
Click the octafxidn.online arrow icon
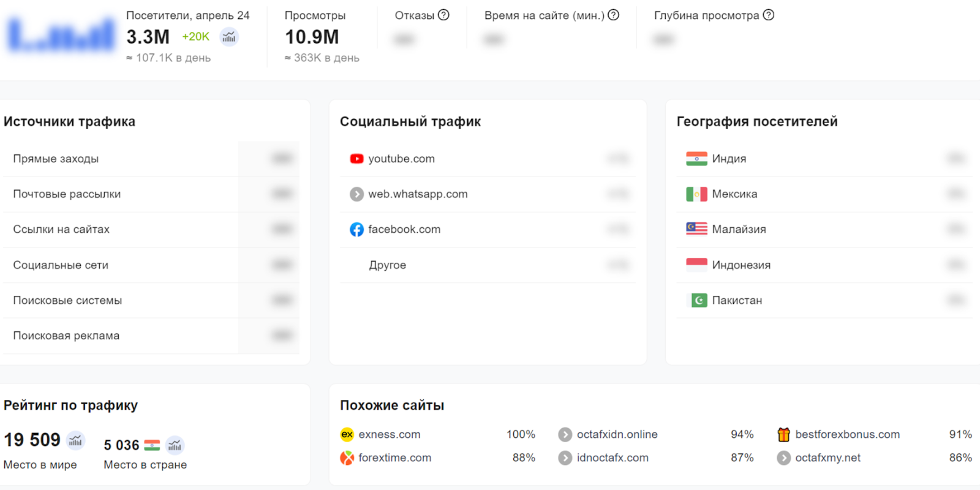[565, 434]
